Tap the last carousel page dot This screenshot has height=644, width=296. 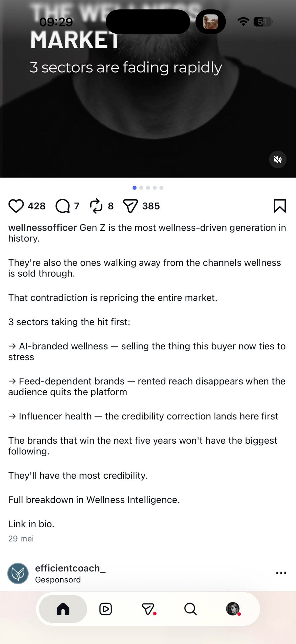[x=161, y=188]
